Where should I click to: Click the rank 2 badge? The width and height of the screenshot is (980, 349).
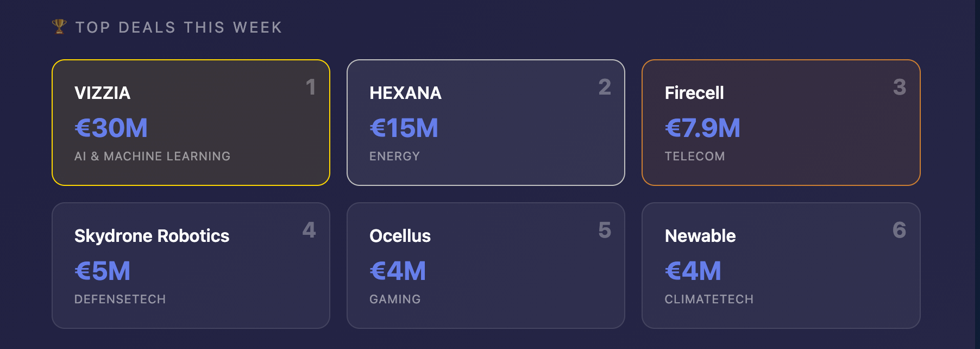(x=605, y=87)
